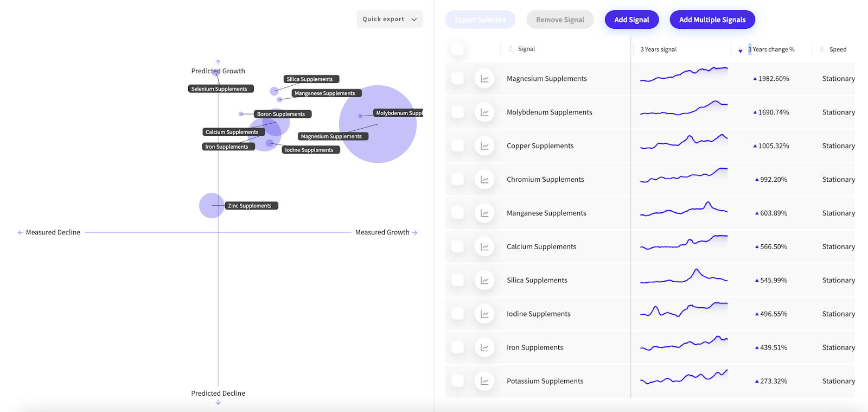Open chart icon for Molybdenum Supplements row
The width and height of the screenshot is (868, 412).
coord(484,112)
